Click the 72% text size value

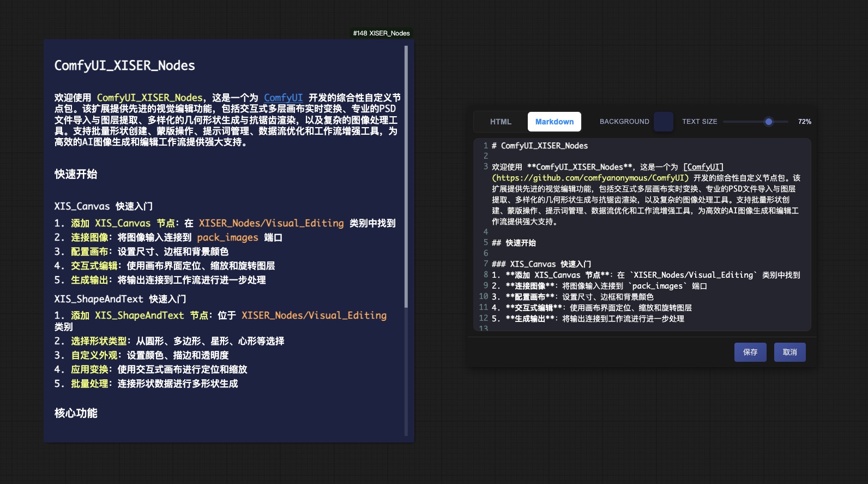click(804, 122)
